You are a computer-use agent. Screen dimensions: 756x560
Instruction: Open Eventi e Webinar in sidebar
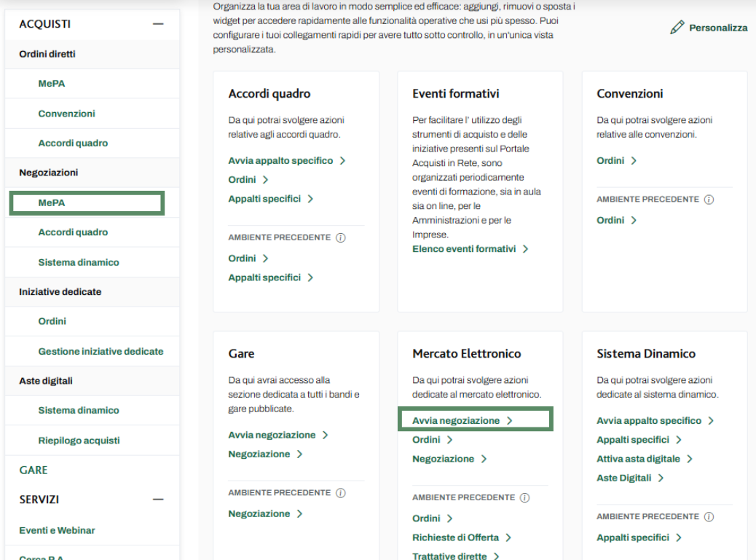57,531
